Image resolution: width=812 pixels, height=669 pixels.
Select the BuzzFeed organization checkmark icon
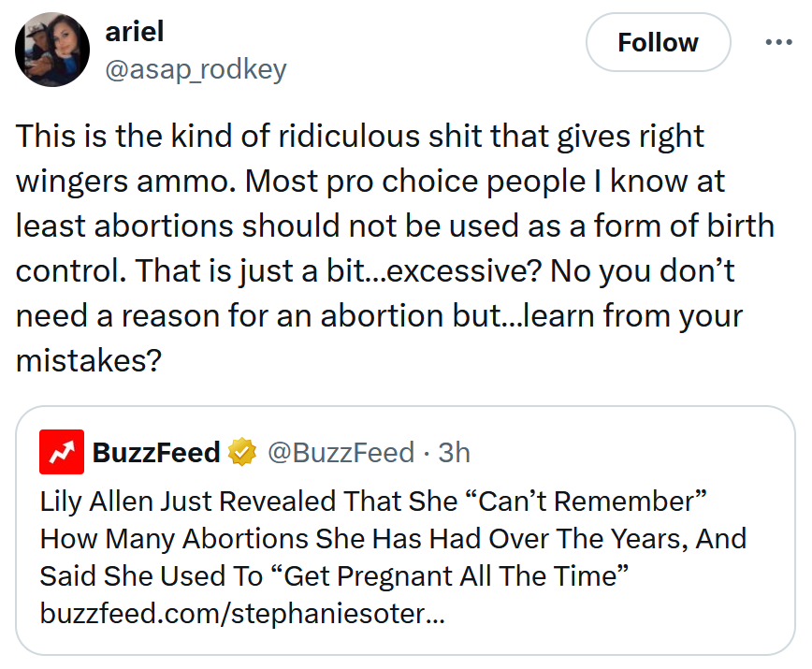(x=241, y=452)
